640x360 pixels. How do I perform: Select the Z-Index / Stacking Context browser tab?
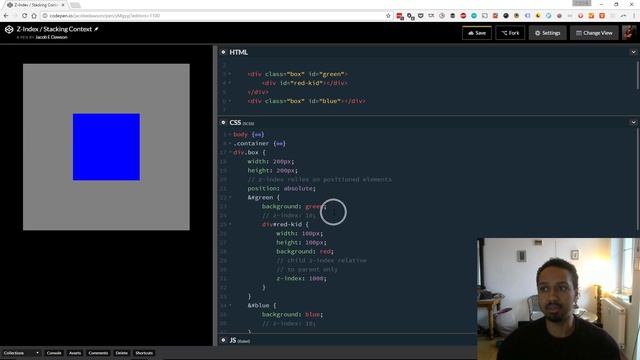pyautogui.click(x=35, y=5)
